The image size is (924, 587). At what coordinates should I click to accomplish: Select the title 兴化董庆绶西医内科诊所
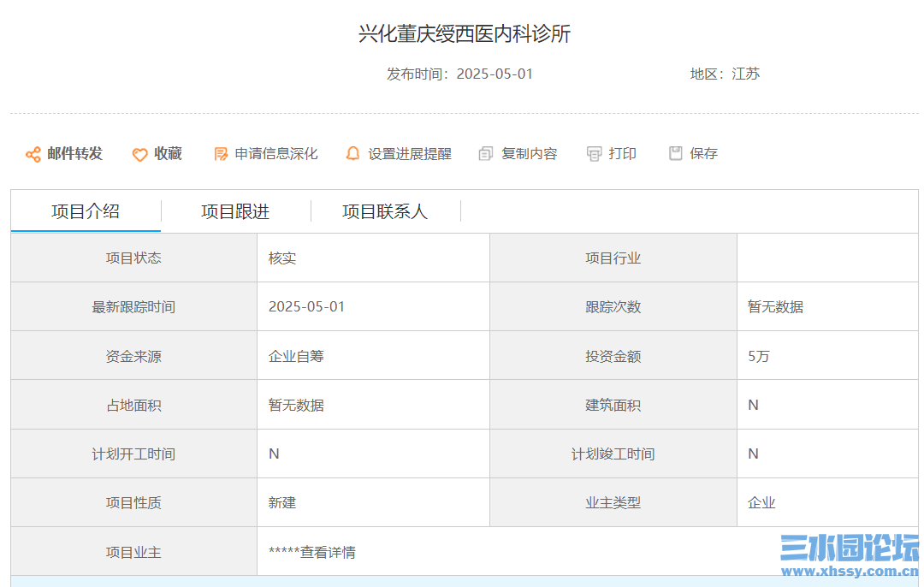[465, 33]
